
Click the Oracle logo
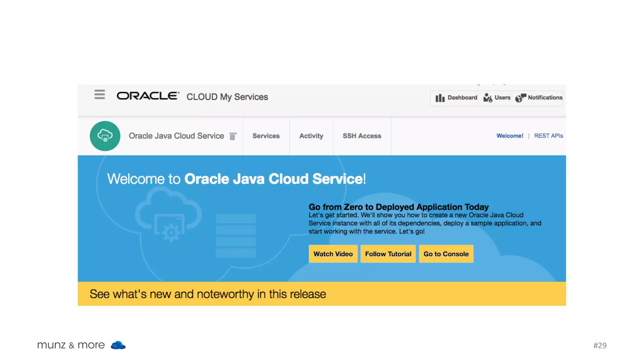(148, 96)
